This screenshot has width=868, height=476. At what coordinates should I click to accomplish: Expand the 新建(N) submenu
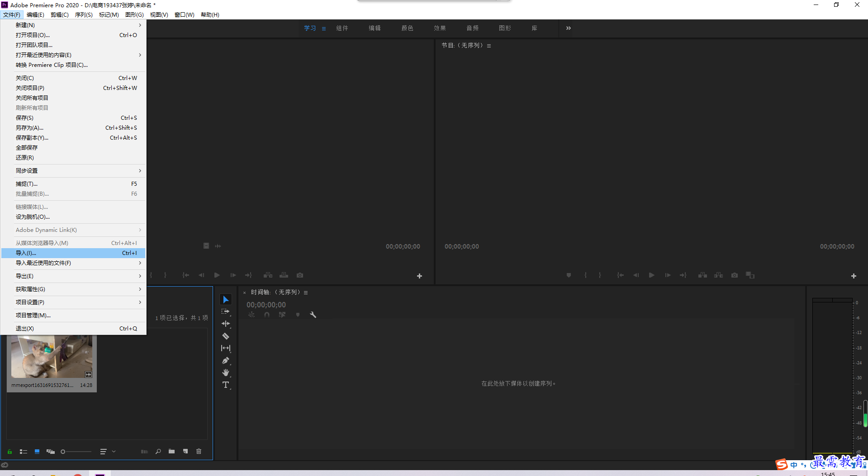[x=73, y=25]
